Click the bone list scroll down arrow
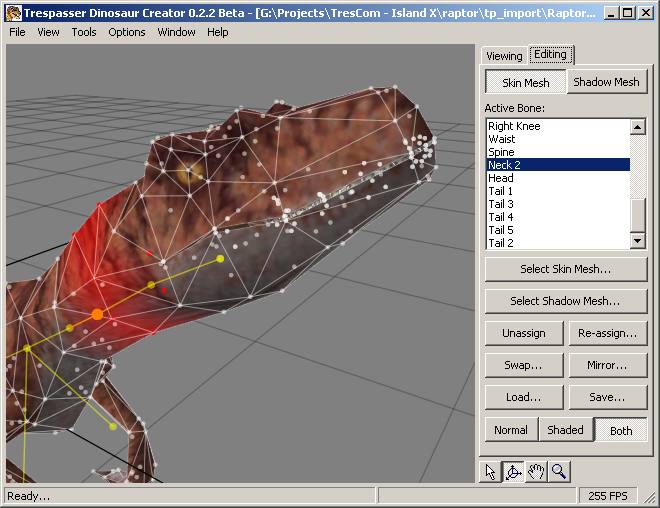Viewport: 660px width, 508px height. tap(638, 241)
